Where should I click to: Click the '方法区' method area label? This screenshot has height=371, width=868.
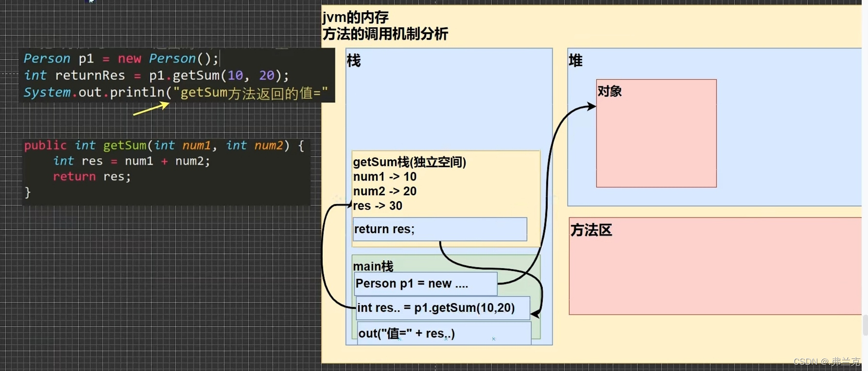tap(591, 230)
